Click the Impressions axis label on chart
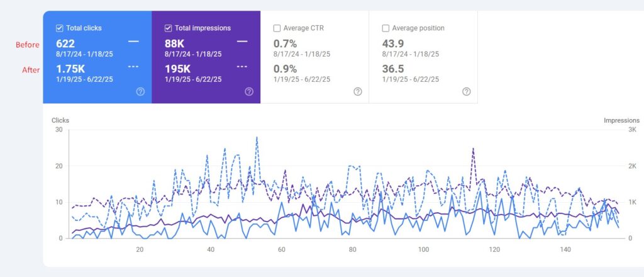The width and height of the screenshot is (644, 277). tap(621, 120)
